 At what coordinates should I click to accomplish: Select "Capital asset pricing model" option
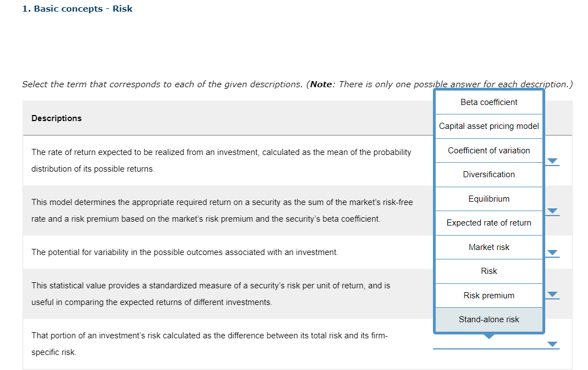[x=489, y=126]
